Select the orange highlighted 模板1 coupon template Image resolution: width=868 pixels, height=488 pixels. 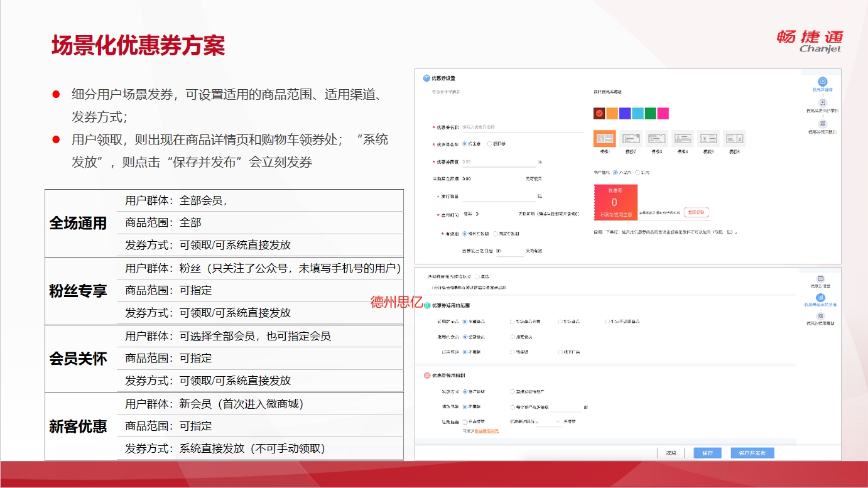(604, 138)
